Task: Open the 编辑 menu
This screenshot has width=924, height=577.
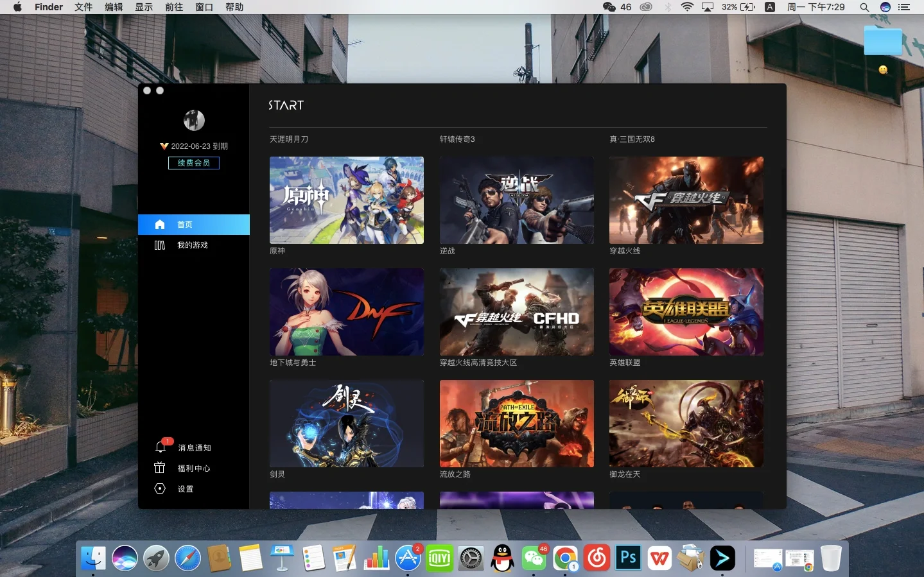Action: [114, 7]
